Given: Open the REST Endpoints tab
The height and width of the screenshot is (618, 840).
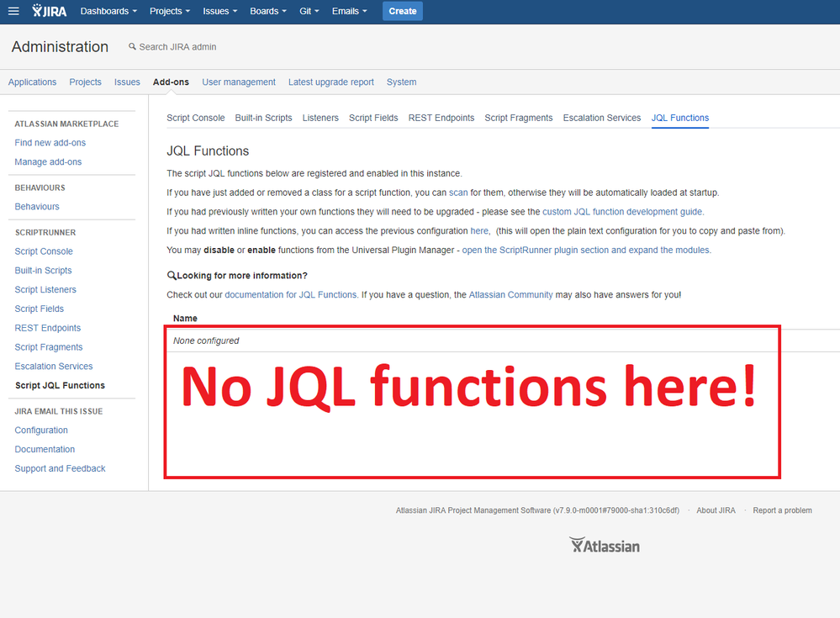Looking at the screenshot, I should [441, 118].
